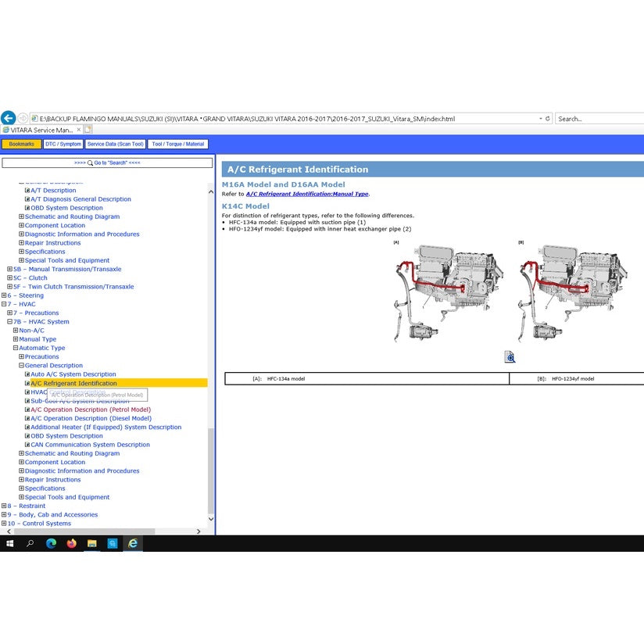Collapse the 7B – HVAC System node
The image size is (644, 644).
pyautogui.click(x=9, y=322)
